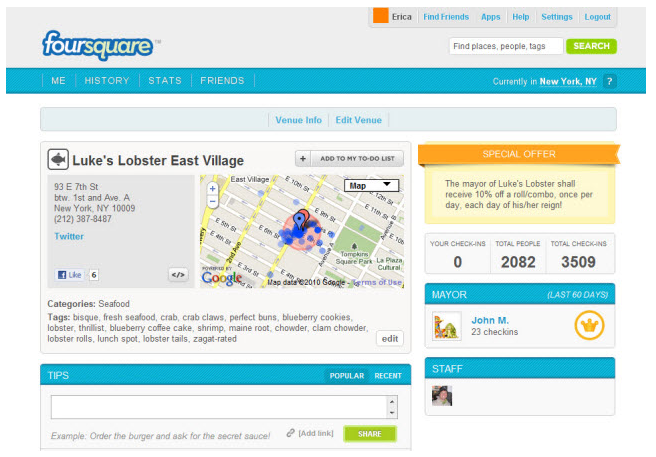Zoom out on the map

click(213, 202)
